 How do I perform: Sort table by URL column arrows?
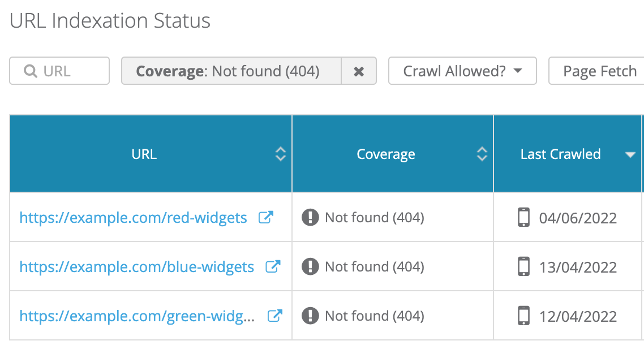point(280,154)
